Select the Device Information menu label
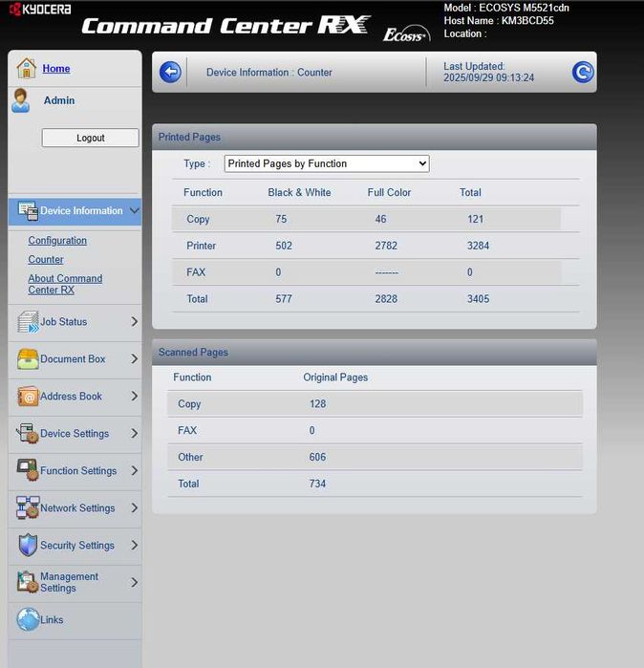 click(x=81, y=211)
